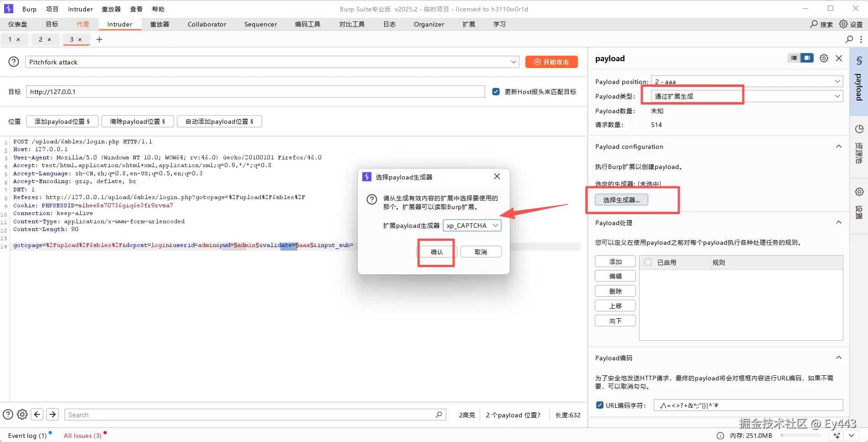The image size is (868, 442).
Task: Switch to the Collaborator tab
Action: (x=207, y=24)
